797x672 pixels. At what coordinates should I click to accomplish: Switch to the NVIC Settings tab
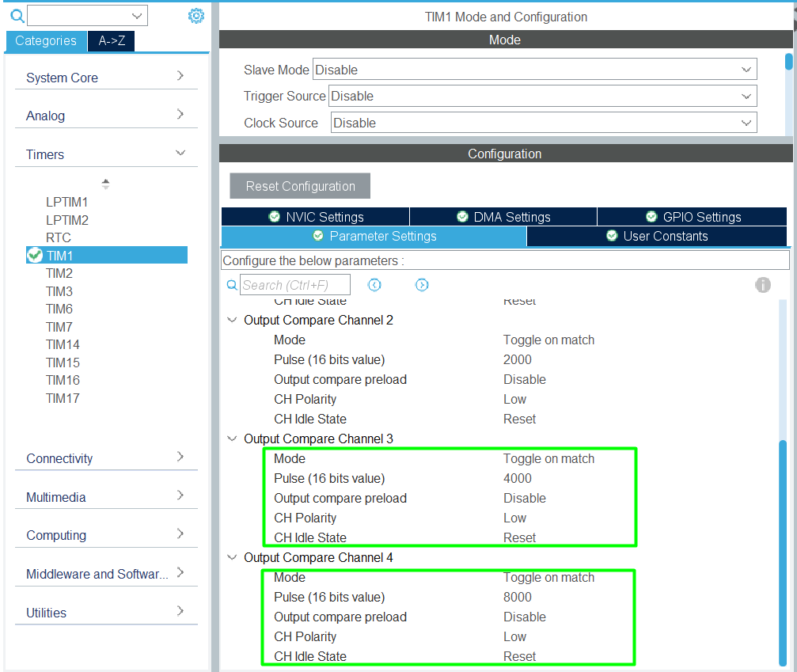(316, 217)
